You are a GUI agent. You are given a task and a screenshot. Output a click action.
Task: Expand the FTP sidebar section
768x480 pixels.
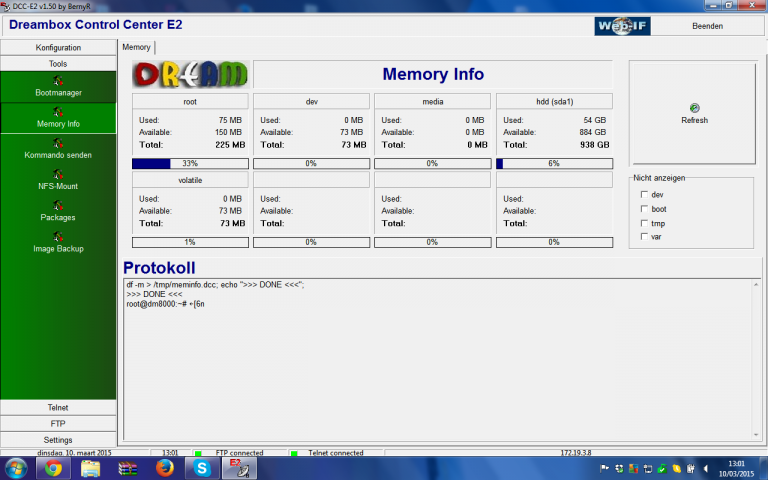point(58,423)
